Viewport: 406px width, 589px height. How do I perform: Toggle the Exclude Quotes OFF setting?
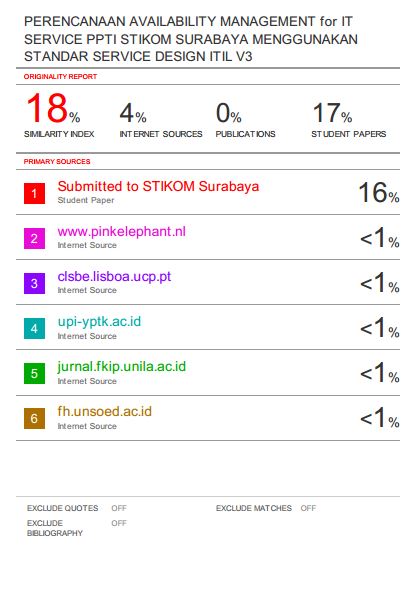tap(119, 508)
